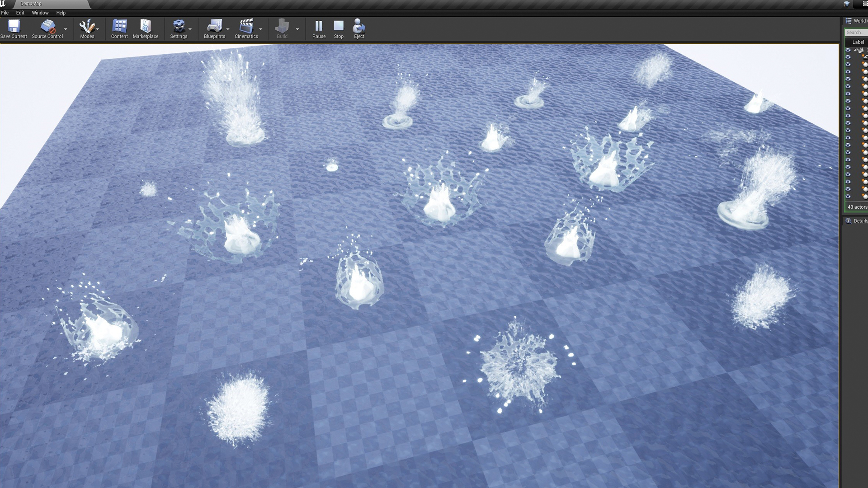Open the Source Control icon
Screen dimensions: 868x488
(47, 26)
